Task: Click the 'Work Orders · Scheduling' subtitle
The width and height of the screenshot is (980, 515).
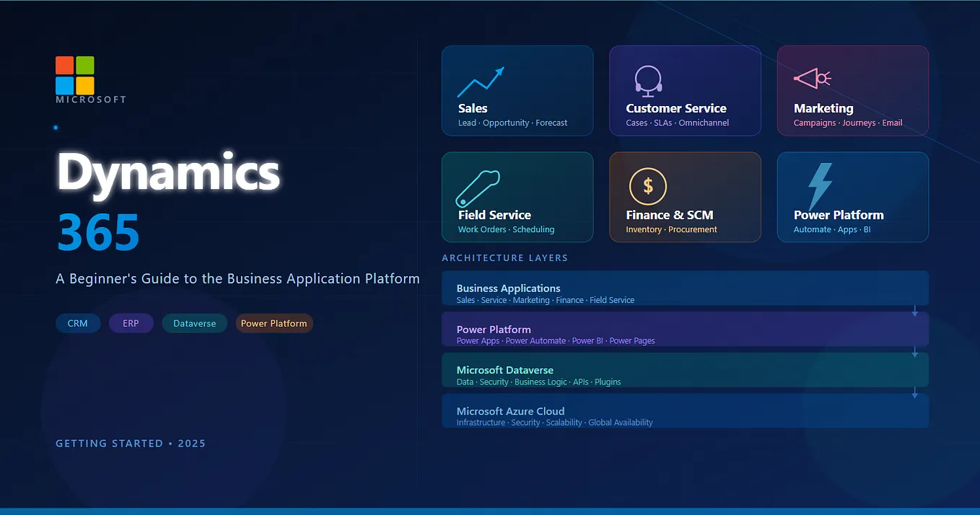Action: [507, 229]
